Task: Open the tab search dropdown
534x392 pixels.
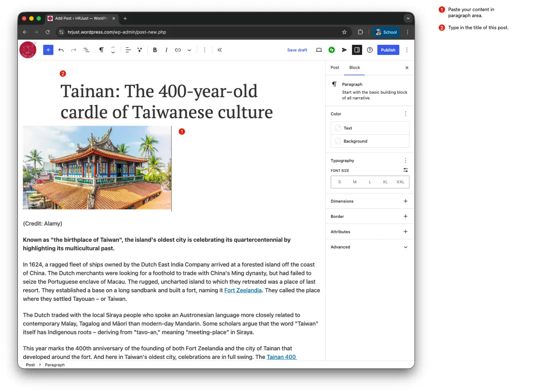Action: pyautogui.click(x=408, y=19)
